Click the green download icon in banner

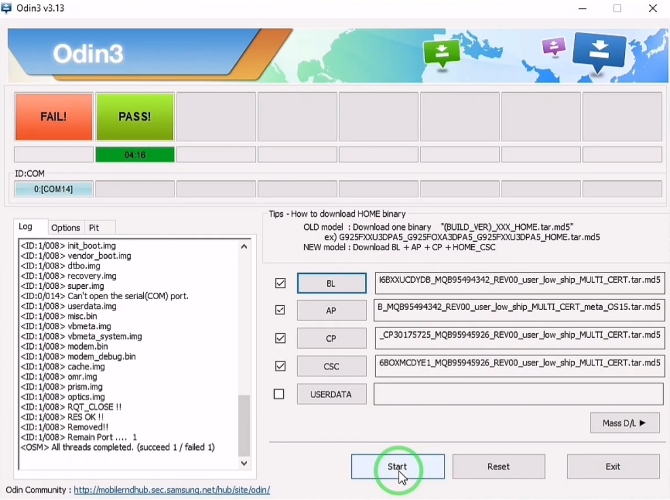pos(441,53)
